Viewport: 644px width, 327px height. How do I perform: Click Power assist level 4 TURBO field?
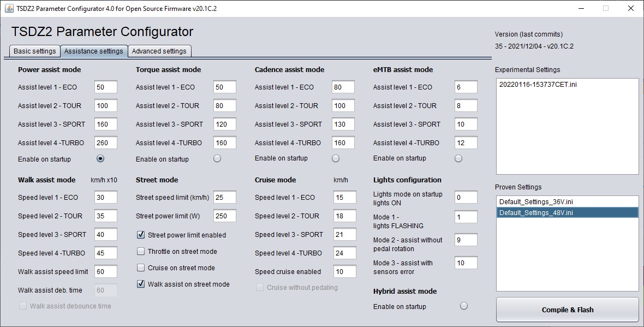point(106,143)
